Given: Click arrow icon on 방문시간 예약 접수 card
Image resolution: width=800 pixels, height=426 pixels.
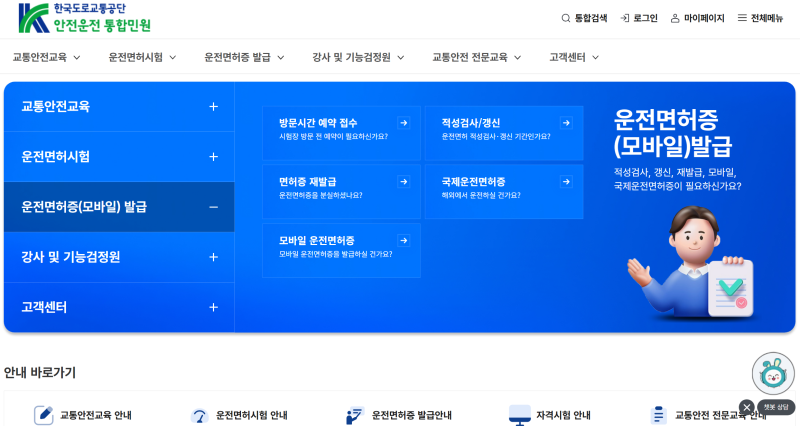Looking at the screenshot, I should point(404,123).
